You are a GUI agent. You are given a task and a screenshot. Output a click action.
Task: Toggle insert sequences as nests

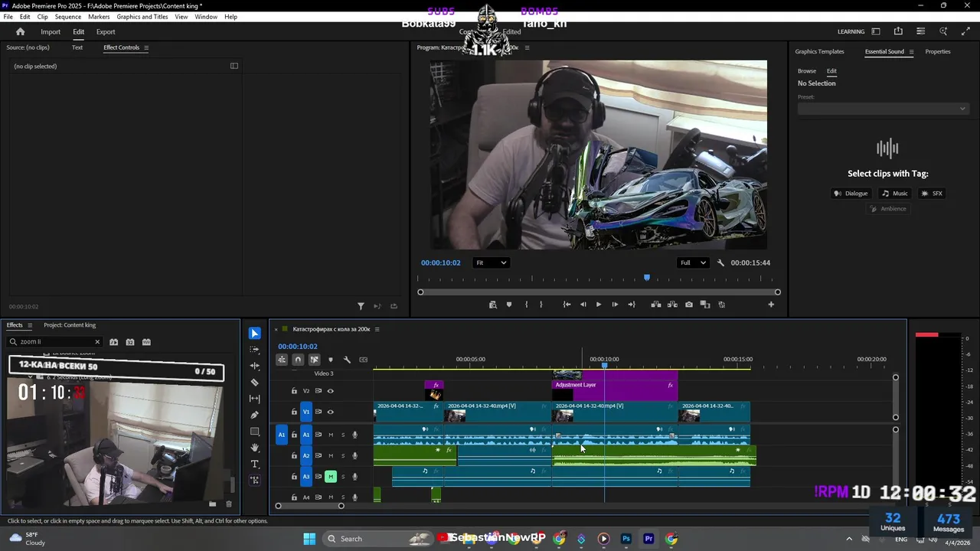pos(282,360)
